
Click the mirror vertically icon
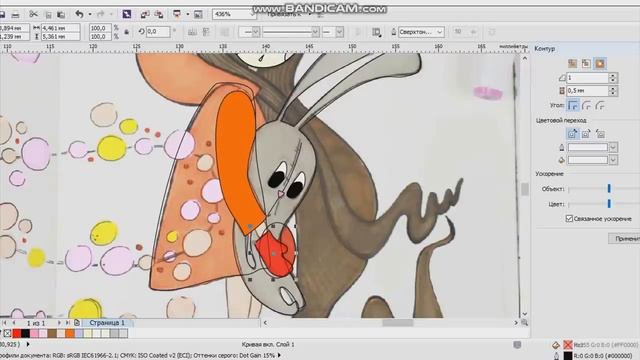pos(207,32)
